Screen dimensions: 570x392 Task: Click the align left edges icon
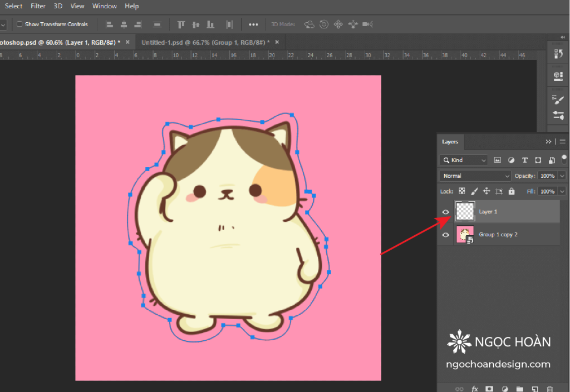coord(110,24)
